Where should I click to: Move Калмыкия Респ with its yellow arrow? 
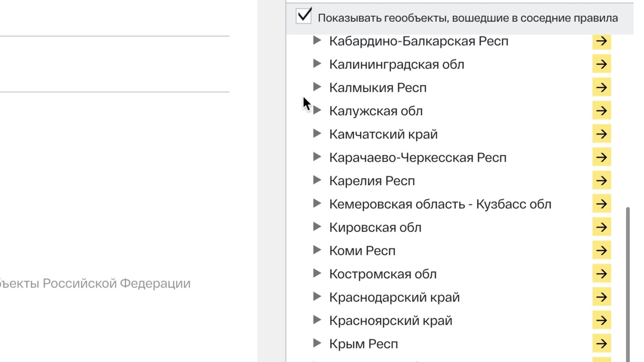(601, 87)
